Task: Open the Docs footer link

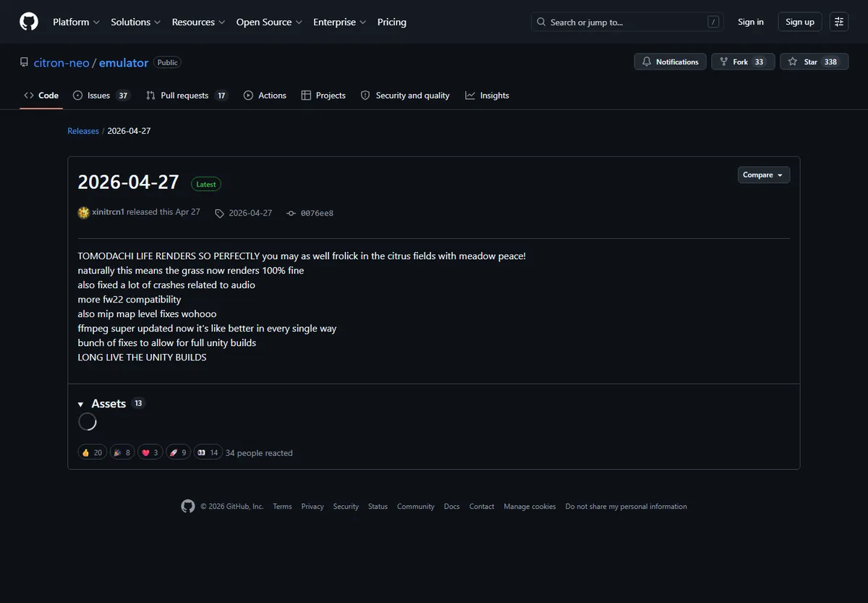Action: point(452,507)
